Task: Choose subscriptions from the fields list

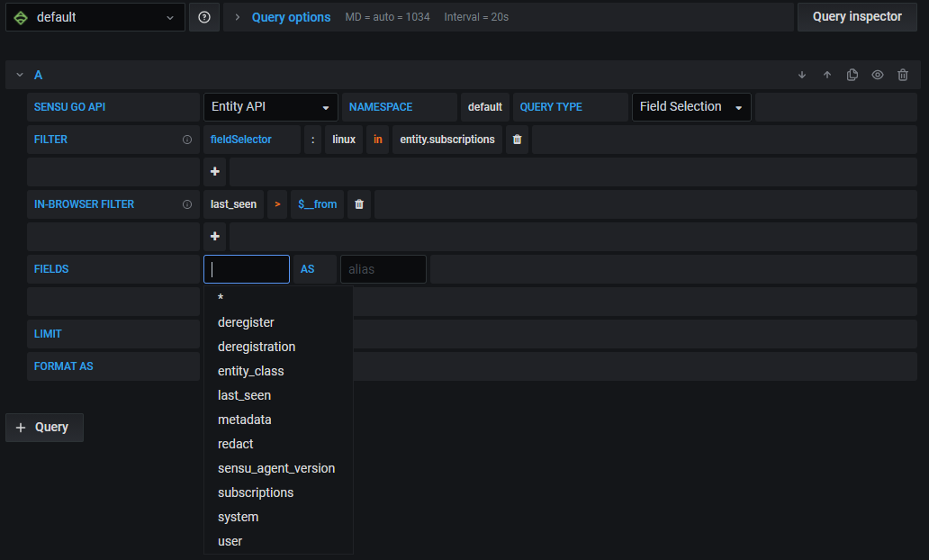Action: click(x=278, y=492)
